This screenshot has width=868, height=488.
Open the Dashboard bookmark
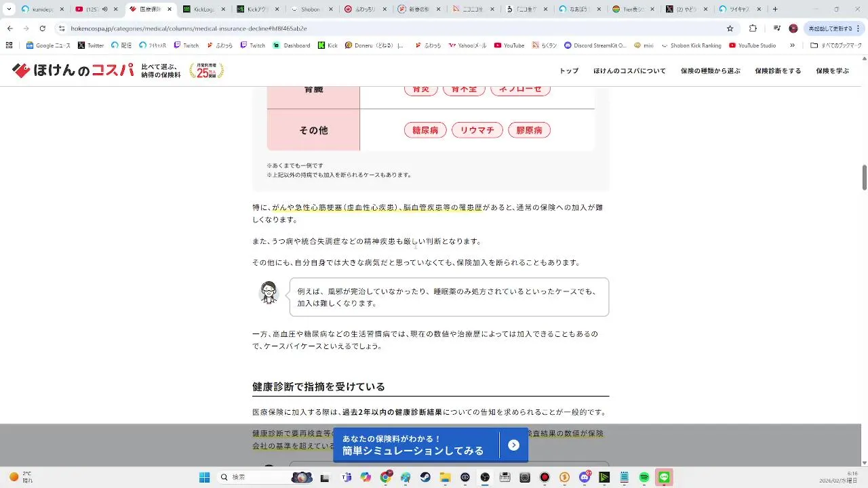coord(292,45)
